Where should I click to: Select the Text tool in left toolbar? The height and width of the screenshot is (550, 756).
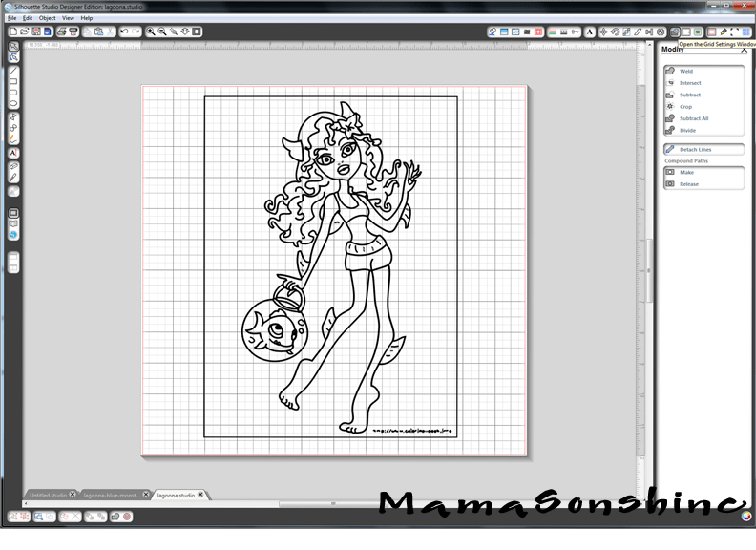(x=13, y=153)
